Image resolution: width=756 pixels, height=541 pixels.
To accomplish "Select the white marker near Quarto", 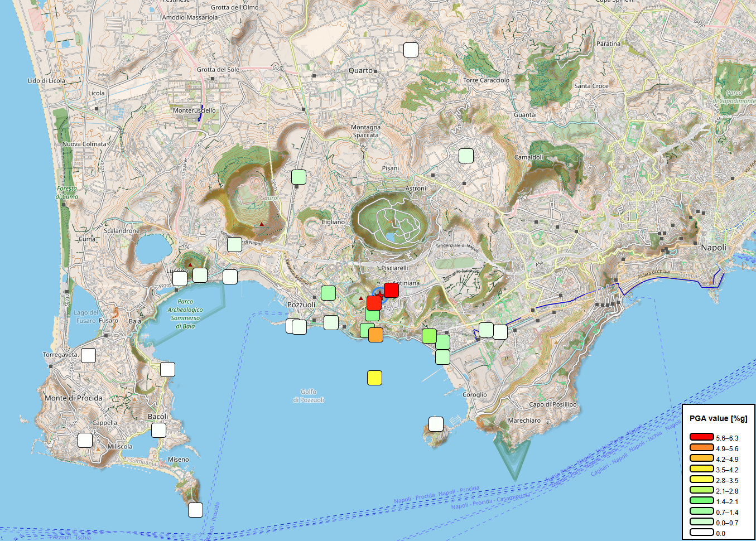I will (411, 50).
